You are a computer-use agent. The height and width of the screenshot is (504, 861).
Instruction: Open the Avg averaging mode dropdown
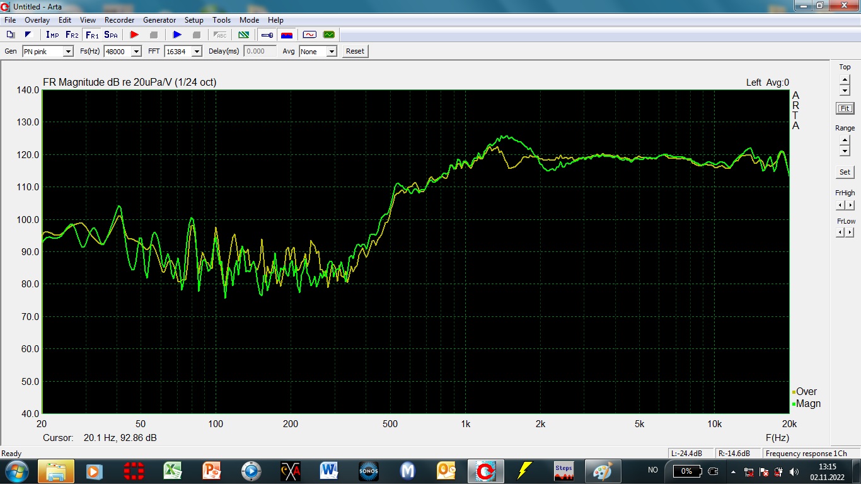(332, 52)
